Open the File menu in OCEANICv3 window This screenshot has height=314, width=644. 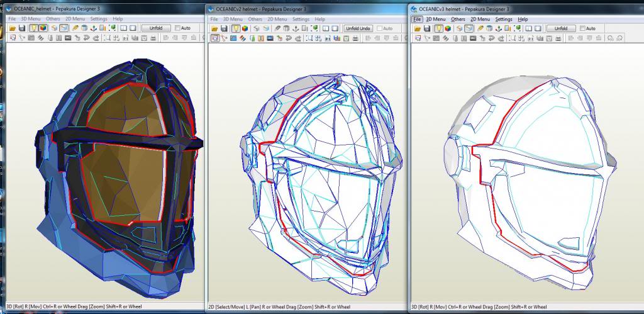417,20
